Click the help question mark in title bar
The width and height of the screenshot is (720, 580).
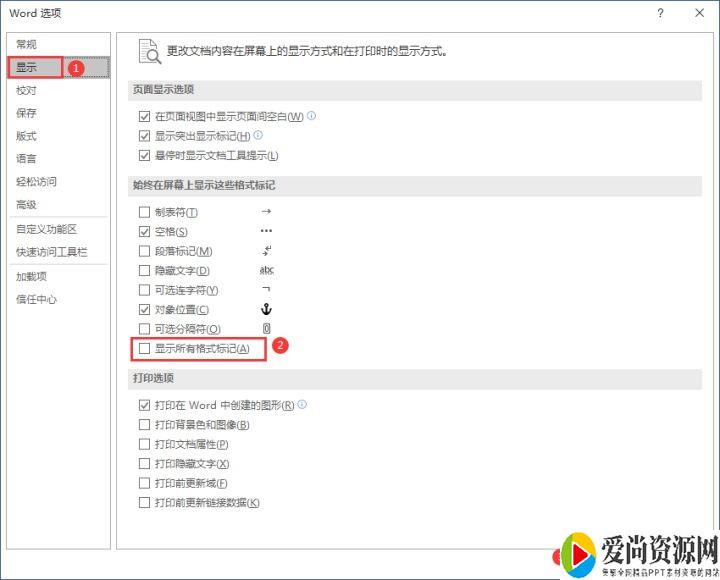661,13
